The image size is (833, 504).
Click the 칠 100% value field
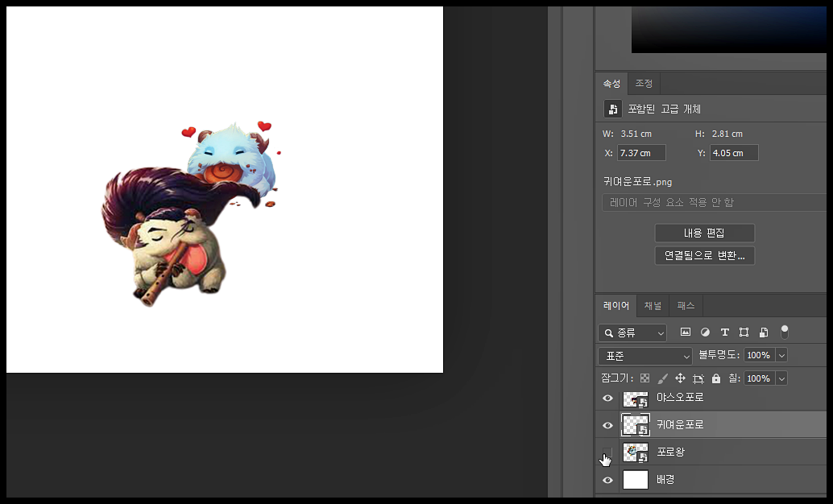pyautogui.click(x=759, y=378)
